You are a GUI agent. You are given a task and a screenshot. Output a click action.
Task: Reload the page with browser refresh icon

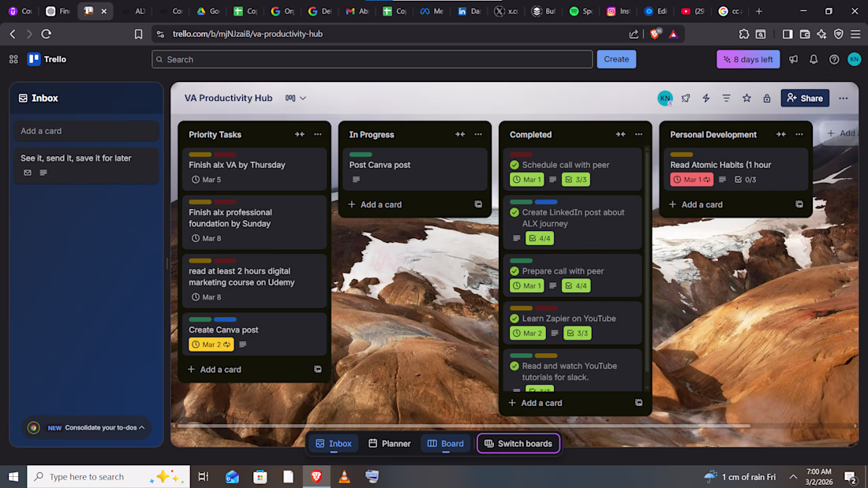coord(47,34)
